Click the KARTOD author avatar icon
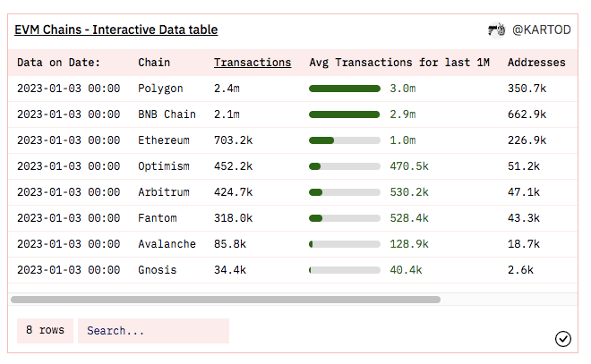Screen dimensions: 591x364 (495, 30)
